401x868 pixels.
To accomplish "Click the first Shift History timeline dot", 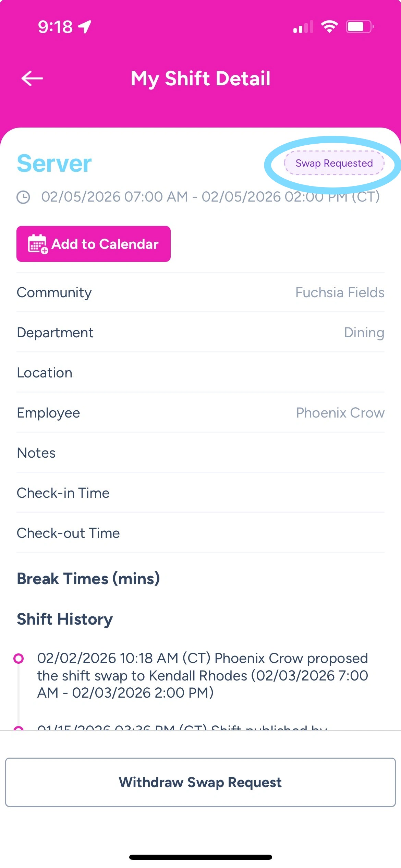I will pos(19,658).
